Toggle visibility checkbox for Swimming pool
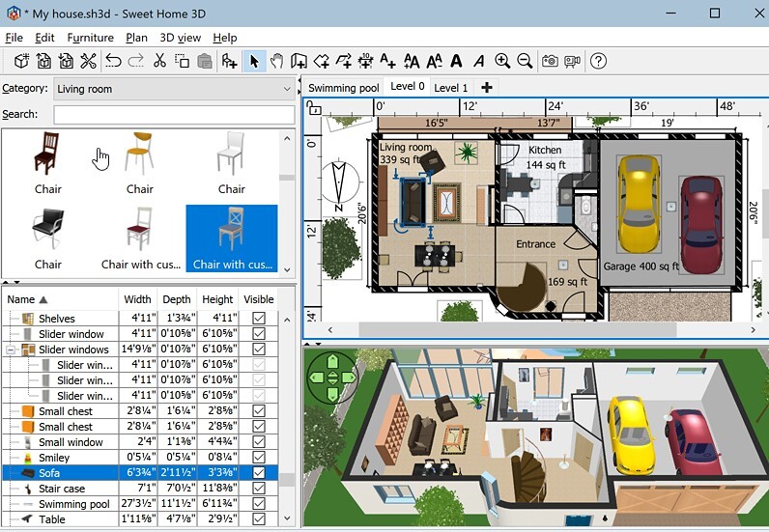This screenshot has width=769, height=532. (x=259, y=504)
